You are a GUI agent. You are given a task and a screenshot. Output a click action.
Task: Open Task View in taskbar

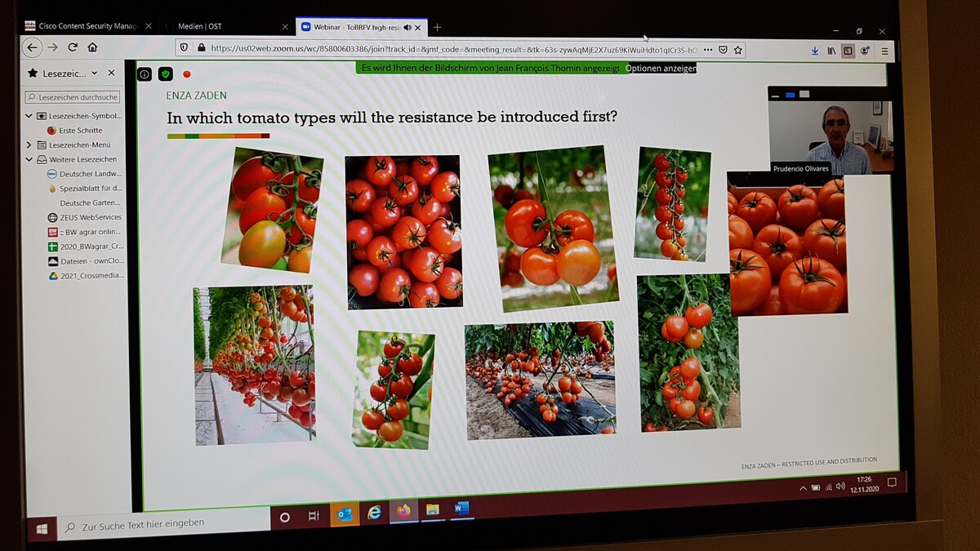tap(314, 516)
